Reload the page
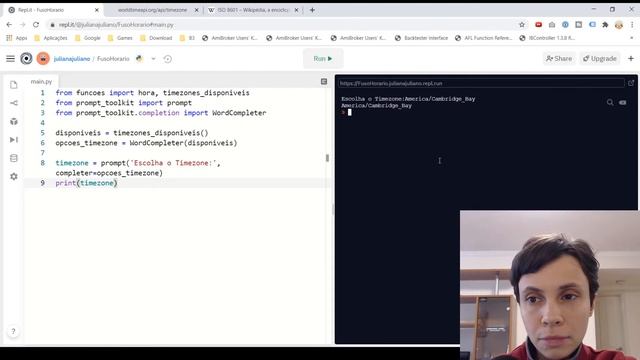 [x=36, y=25]
